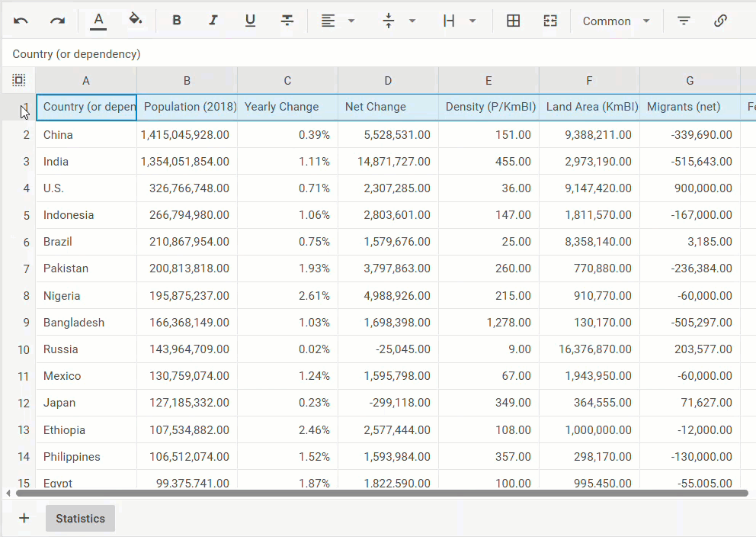
Task: Select the merge cells icon
Action: coord(550,21)
